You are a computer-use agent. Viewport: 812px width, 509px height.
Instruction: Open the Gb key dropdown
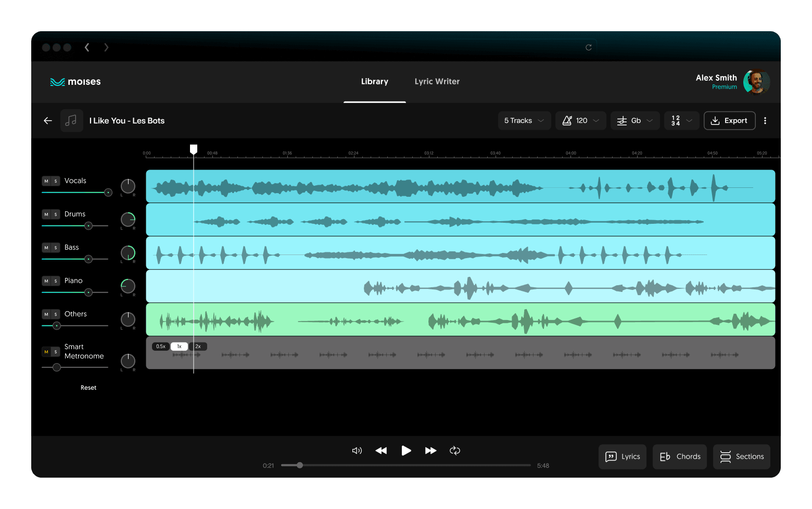pyautogui.click(x=635, y=121)
